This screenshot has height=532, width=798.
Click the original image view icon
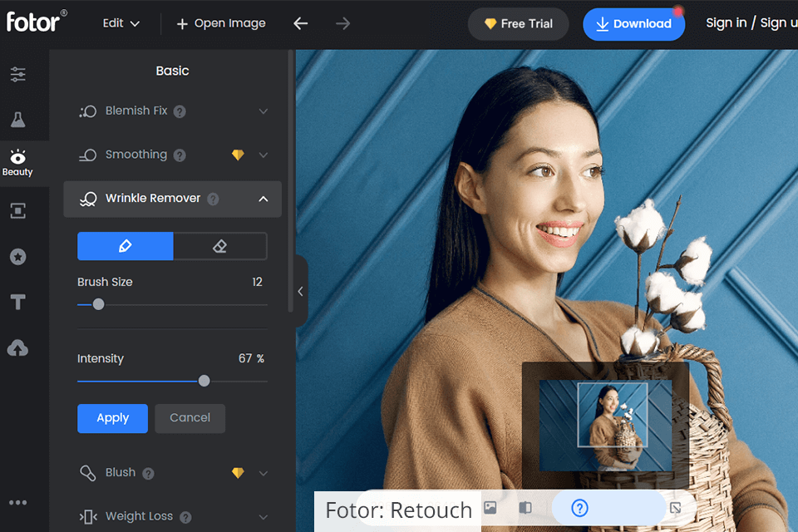pyautogui.click(x=490, y=508)
